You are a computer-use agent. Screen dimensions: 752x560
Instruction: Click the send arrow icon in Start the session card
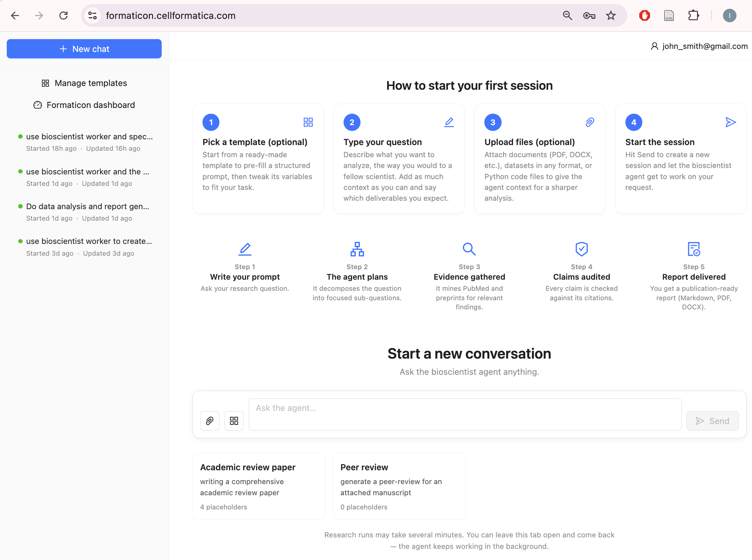pyautogui.click(x=731, y=122)
